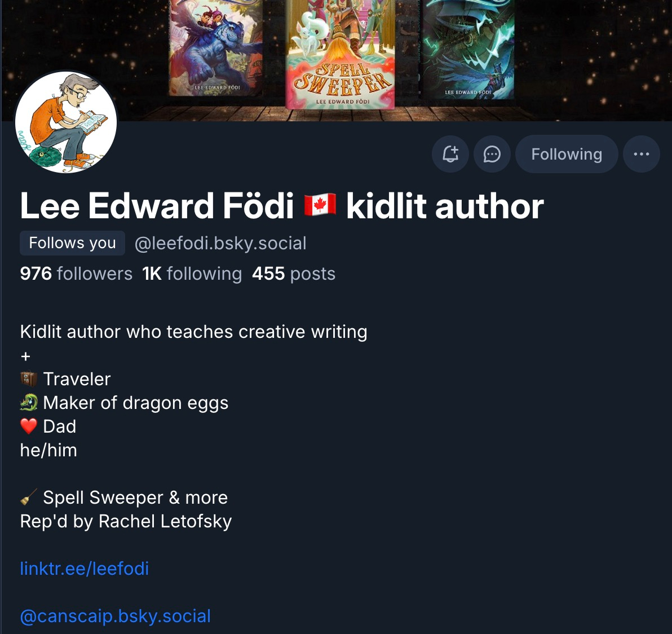Click the blue tiger book cover in banner
Screen dimensions: 672x634
point(215,47)
